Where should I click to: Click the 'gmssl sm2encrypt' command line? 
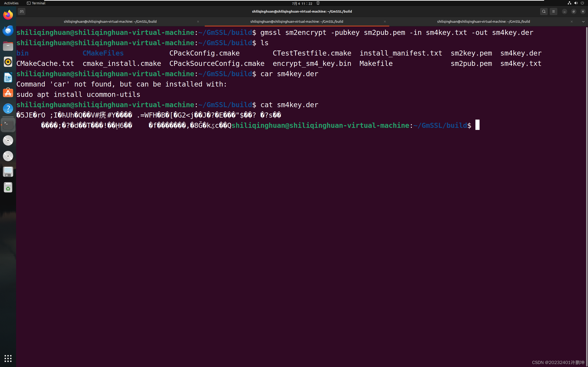tap(397, 33)
